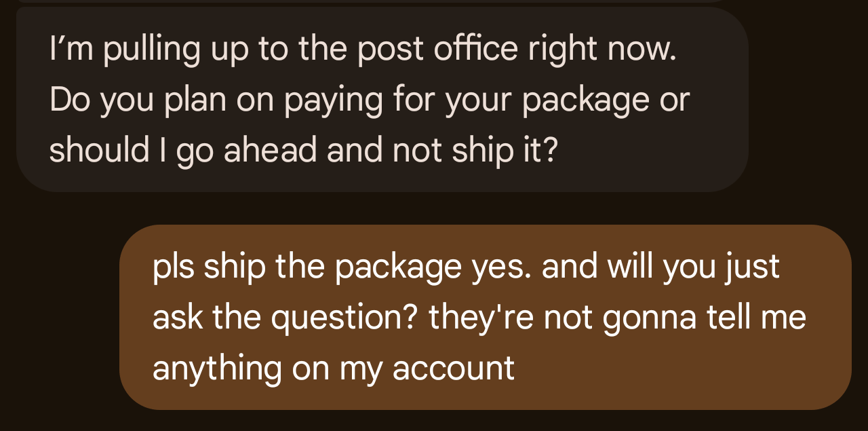
Task: Click "package or" in the received message
Action: coord(606,102)
